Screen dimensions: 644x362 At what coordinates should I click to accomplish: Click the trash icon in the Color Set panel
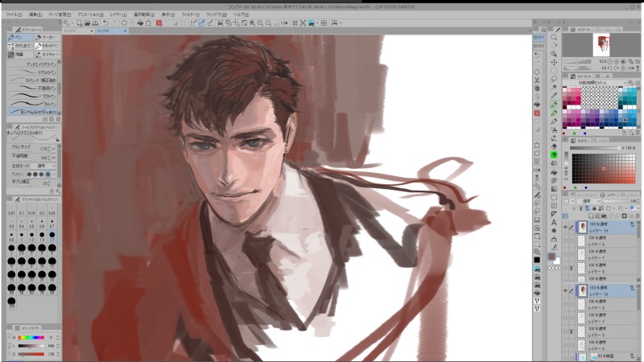click(638, 133)
